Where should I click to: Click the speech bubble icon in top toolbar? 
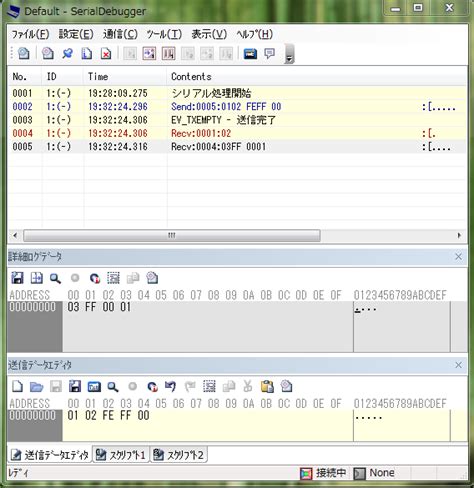point(269,53)
